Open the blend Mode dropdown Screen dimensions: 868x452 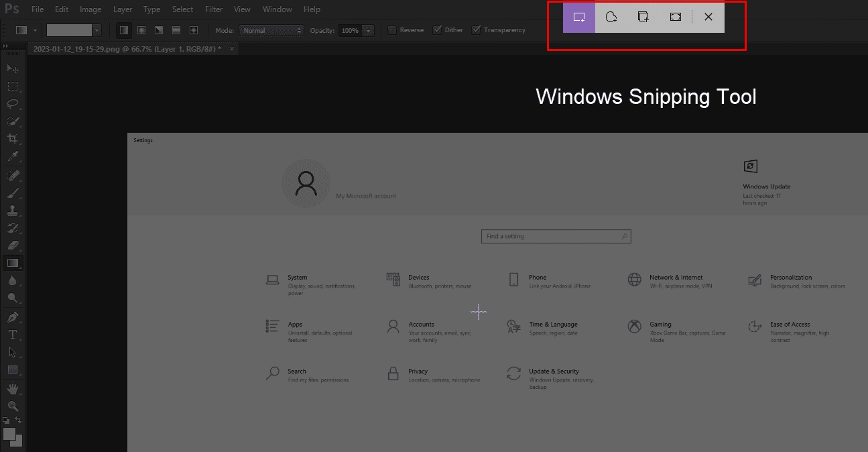pyautogui.click(x=271, y=30)
